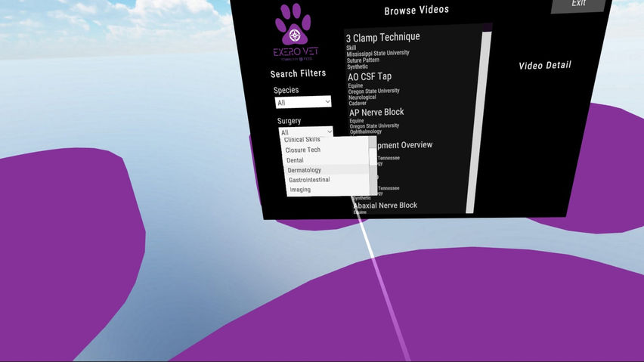Click the Ophthalmology text under AP Nerve Block
This screenshot has height=362, width=644.
(x=366, y=131)
